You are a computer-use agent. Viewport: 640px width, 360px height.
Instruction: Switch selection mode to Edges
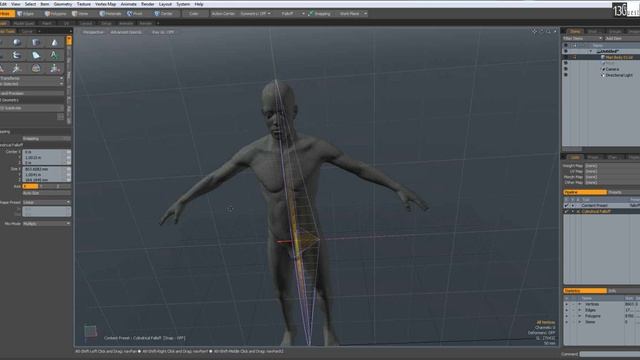[x=26, y=13]
